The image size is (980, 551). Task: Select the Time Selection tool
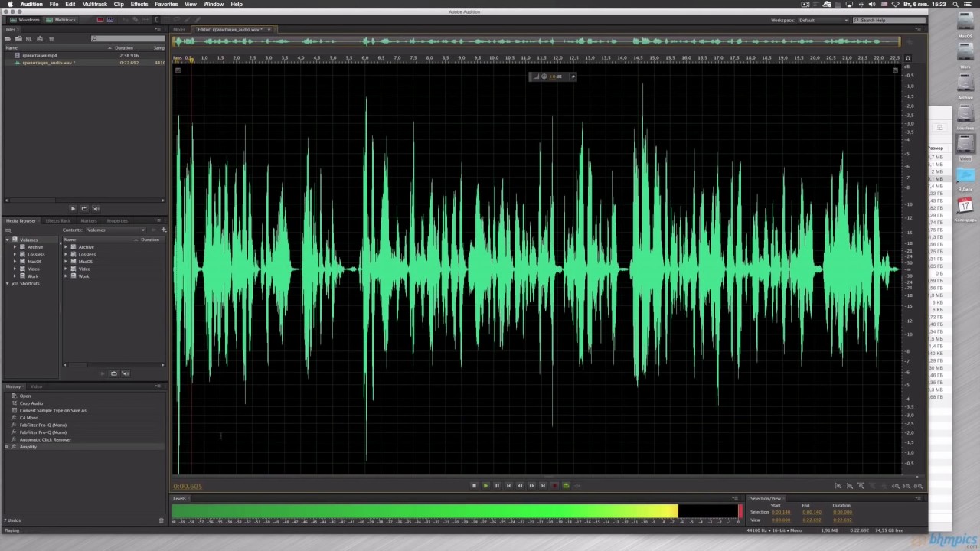(155, 20)
